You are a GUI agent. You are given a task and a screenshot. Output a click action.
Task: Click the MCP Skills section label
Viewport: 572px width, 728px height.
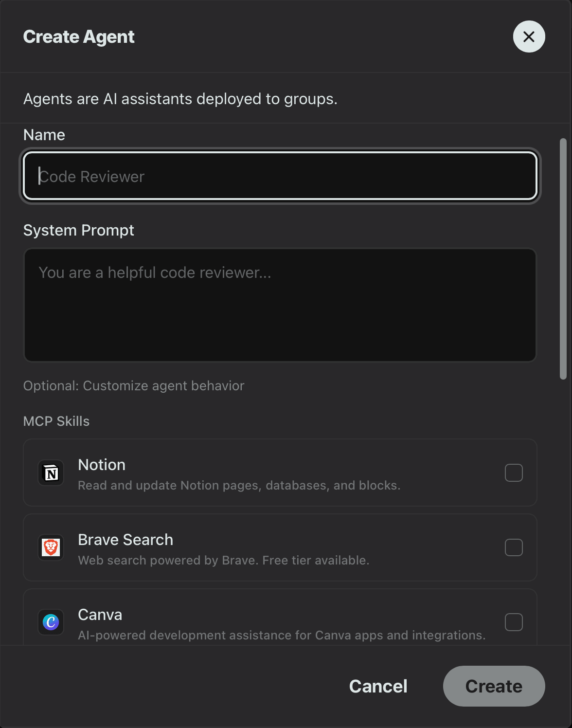click(56, 421)
